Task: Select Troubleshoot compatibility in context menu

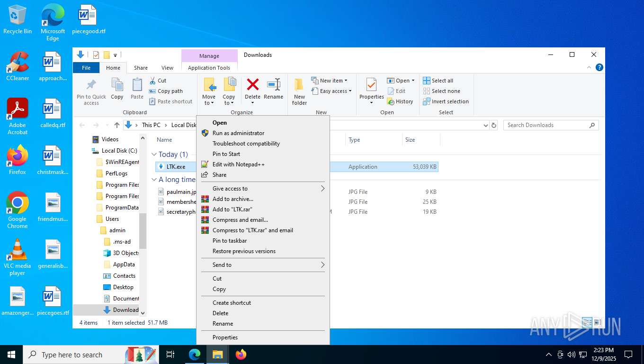Action: point(263,144)
